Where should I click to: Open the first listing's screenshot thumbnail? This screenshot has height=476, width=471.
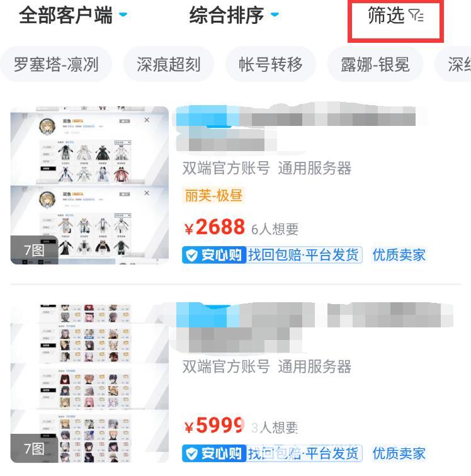pyautogui.click(x=89, y=185)
